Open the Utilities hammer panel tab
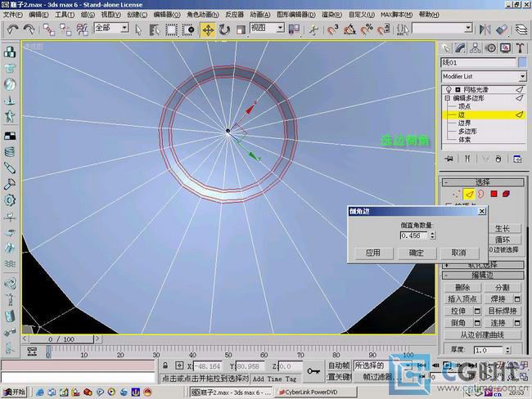The image size is (532, 399). point(520,48)
